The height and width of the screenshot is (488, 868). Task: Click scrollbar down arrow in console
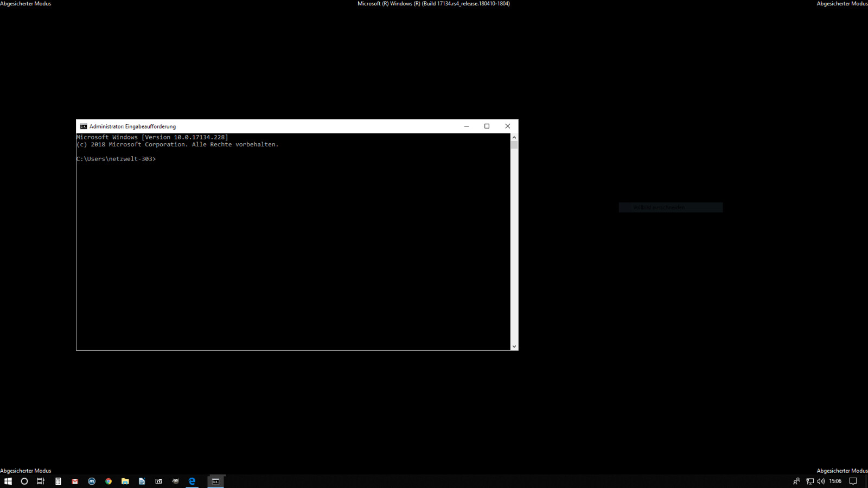click(x=514, y=346)
